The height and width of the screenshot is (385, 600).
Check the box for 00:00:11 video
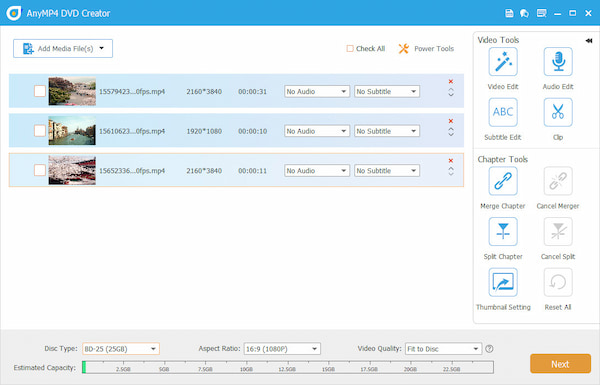(40, 170)
